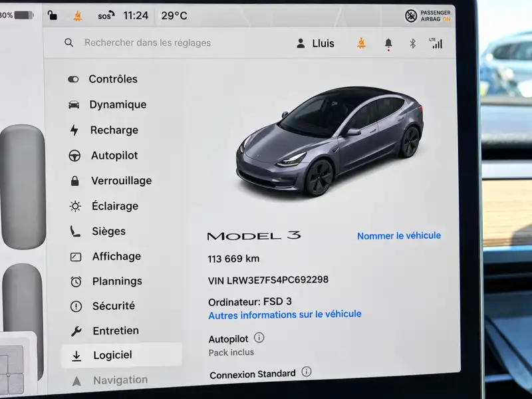Tap the LTE signal strength icon
The height and width of the screenshot is (399, 532).
click(x=436, y=43)
